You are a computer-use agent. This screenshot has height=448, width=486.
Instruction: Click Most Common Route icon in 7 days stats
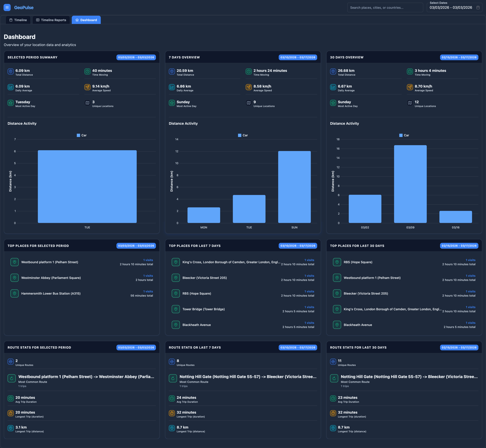(173, 378)
